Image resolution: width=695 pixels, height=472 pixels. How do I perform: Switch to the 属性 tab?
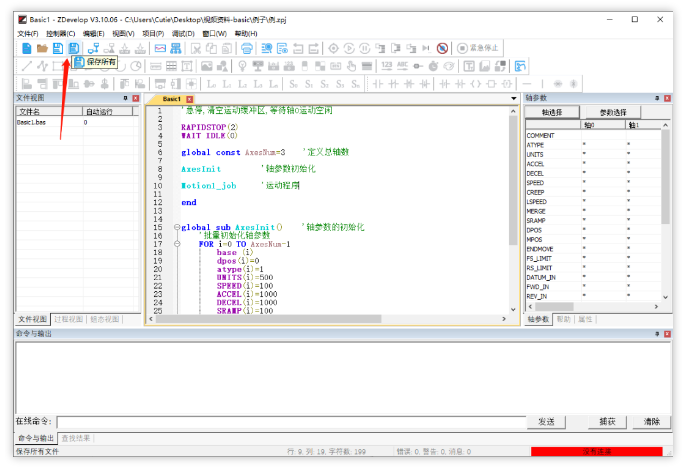click(x=585, y=319)
